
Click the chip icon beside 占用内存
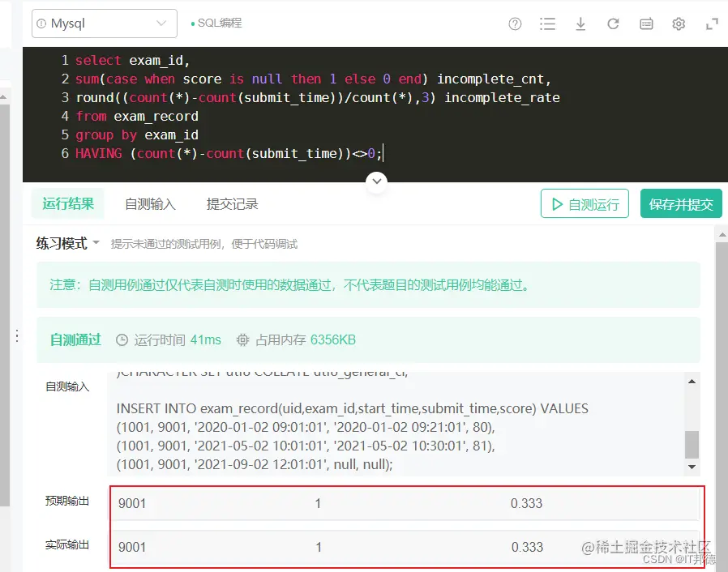(x=243, y=340)
